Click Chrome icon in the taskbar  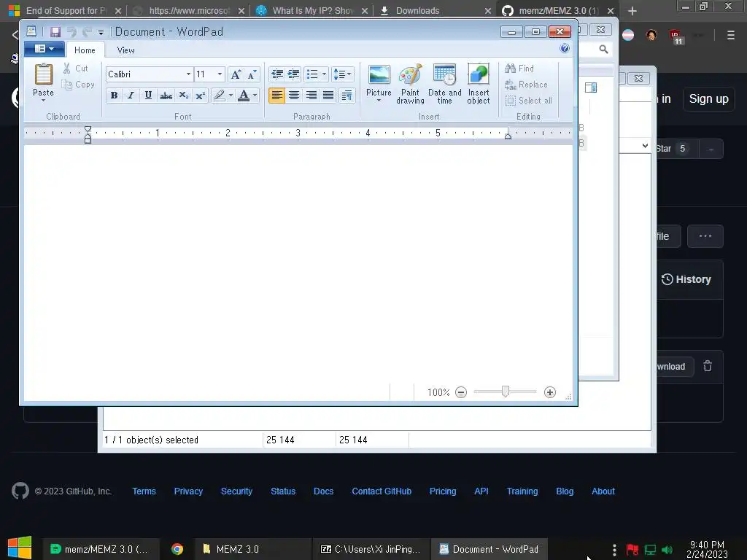(x=177, y=549)
